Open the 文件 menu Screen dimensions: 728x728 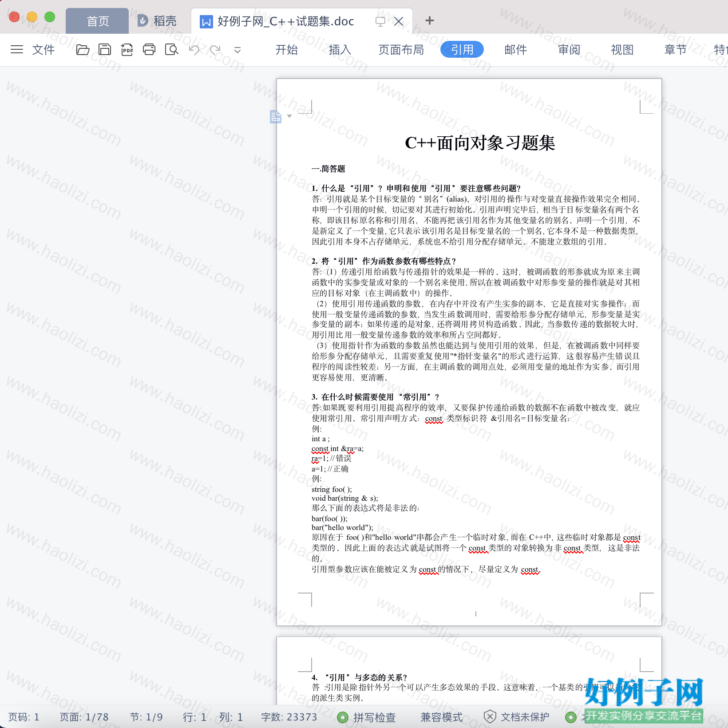click(x=44, y=50)
